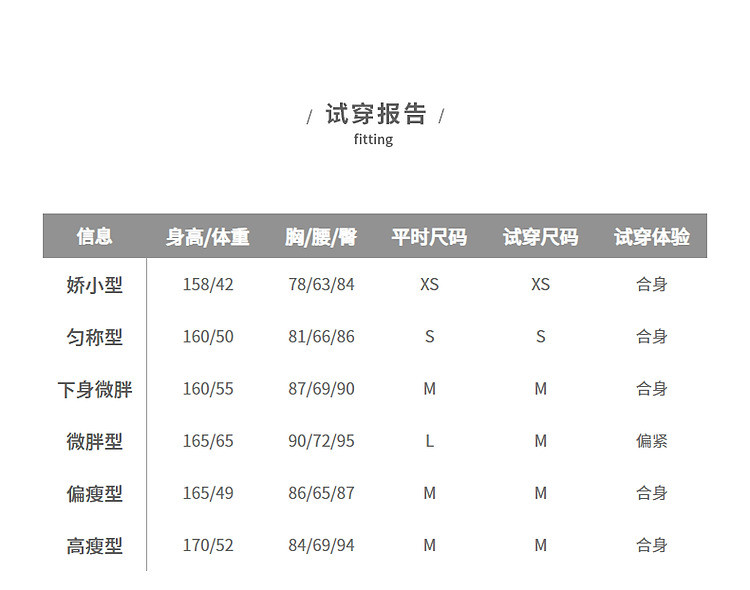Click the 84/69/94 measurements cell
The width and height of the screenshot is (750, 590).
(x=321, y=546)
